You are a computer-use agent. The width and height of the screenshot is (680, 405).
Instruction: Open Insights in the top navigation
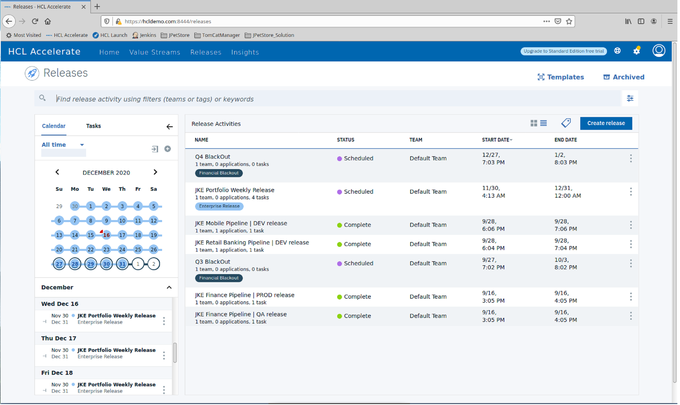tap(245, 52)
